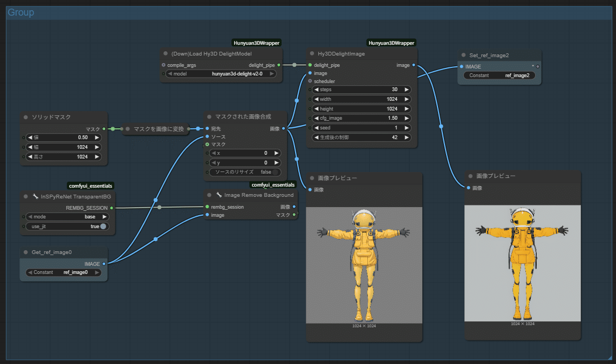Screen dimensions: 616x364
Task: Collapse the Hy3DDelightImage node via its title dot
Action: pos(311,54)
